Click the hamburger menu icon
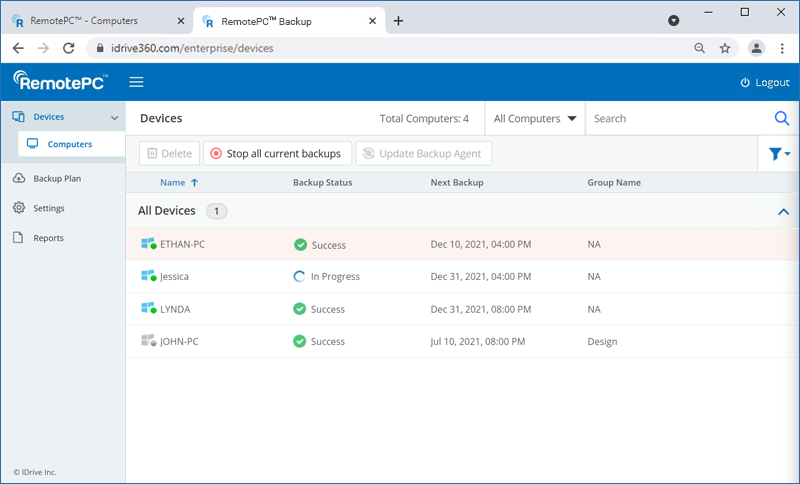 136,82
